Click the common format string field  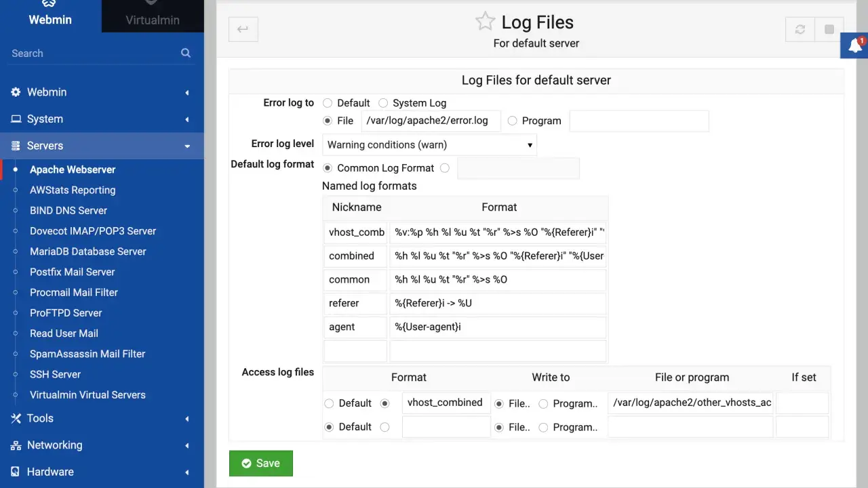(498, 280)
